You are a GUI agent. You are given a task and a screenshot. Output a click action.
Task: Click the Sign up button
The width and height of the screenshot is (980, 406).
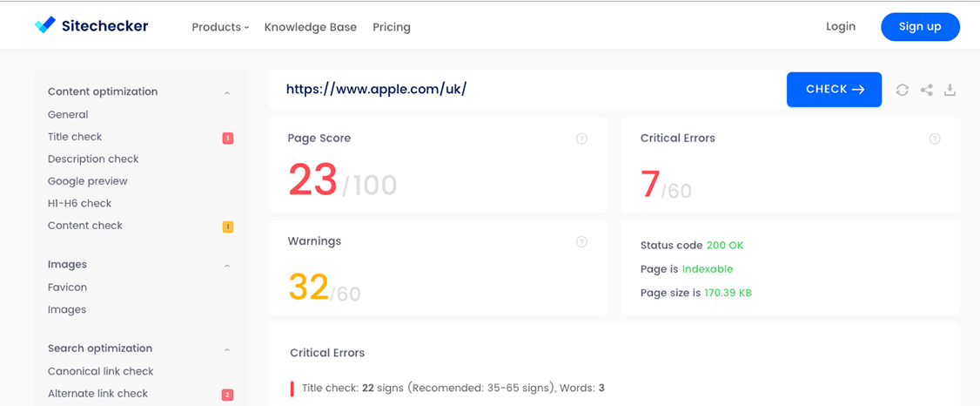(x=920, y=27)
